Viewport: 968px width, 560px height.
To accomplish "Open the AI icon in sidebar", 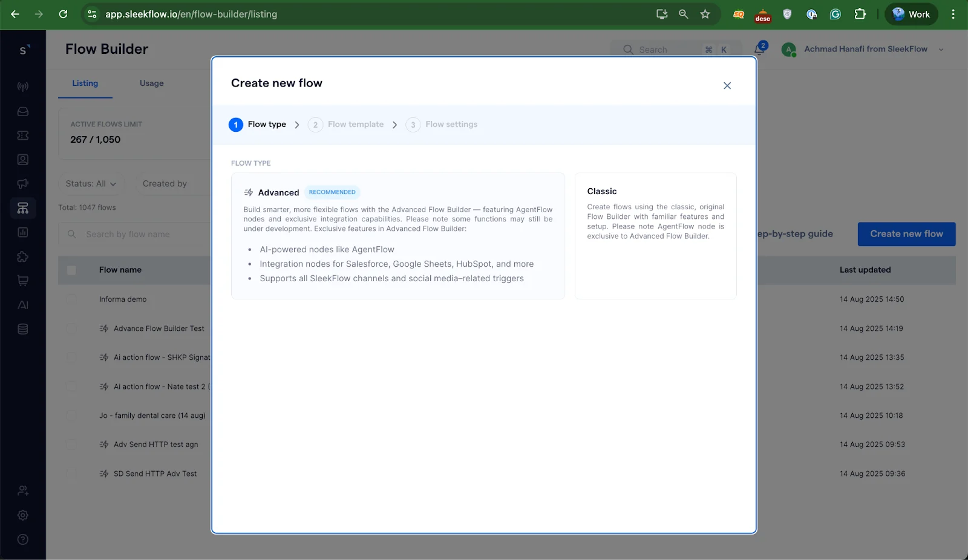I will (23, 305).
